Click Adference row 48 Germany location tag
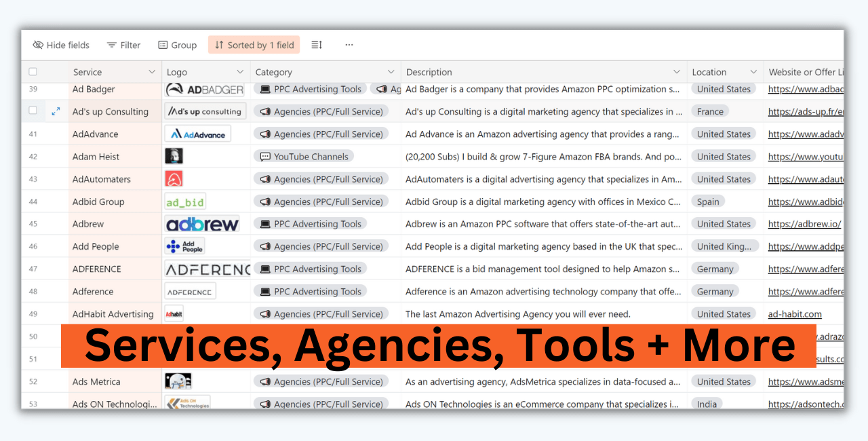This screenshot has width=868, height=441. click(715, 291)
